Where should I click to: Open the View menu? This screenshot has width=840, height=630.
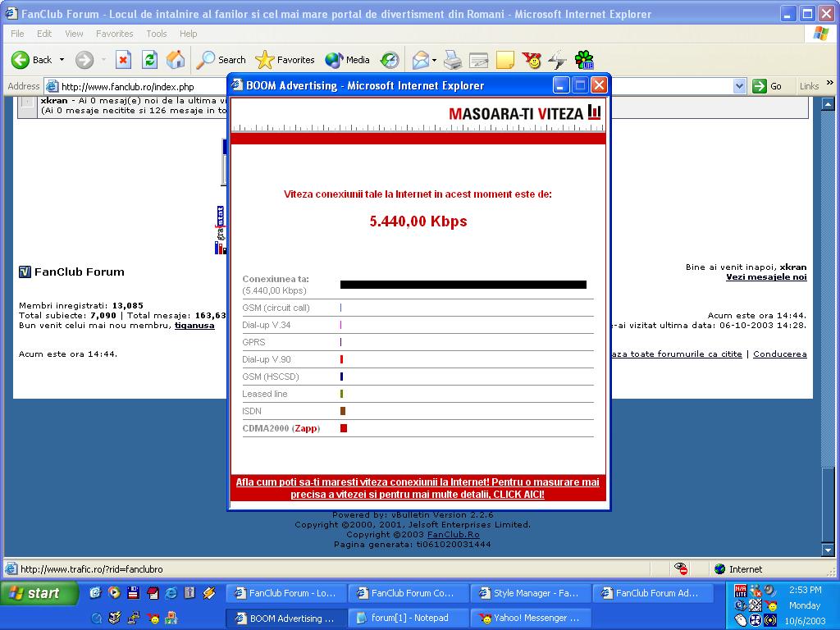coord(74,34)
